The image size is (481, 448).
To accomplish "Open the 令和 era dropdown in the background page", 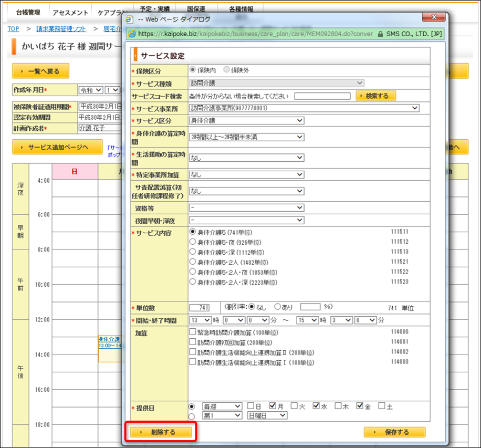I will 91,90.
